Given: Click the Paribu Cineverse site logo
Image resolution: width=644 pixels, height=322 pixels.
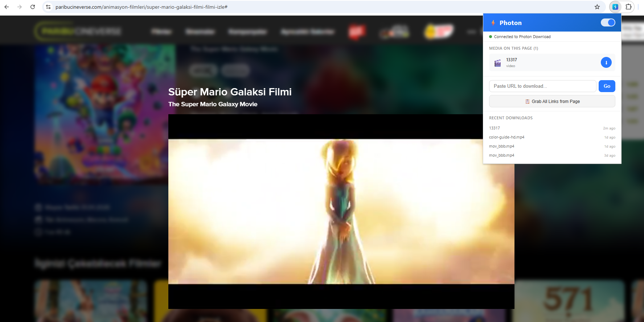Looking at the screenshot, I should 78,31.
